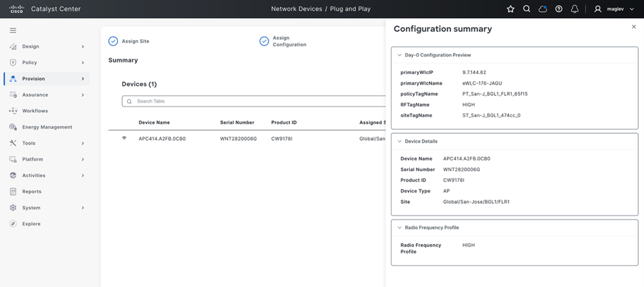Image resolution: width=644 pixels, height=287 pixels.
Task: Click ST_San-J_BGL1_474cc_0 site tag value
Action: [492, 115]
